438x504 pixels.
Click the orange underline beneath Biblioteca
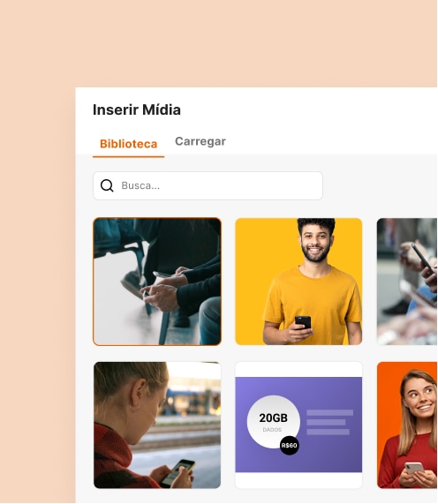[x=128, y=157]
